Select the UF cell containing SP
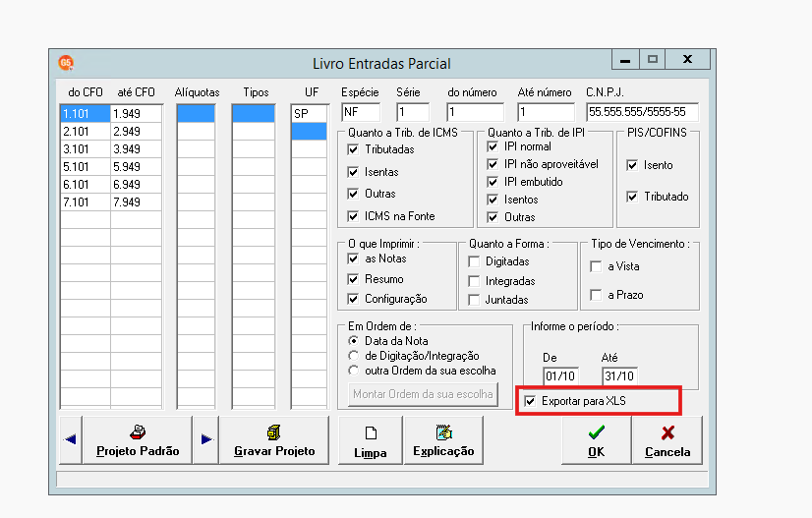Screen dimensions: 812x518 tap(309, 114)
